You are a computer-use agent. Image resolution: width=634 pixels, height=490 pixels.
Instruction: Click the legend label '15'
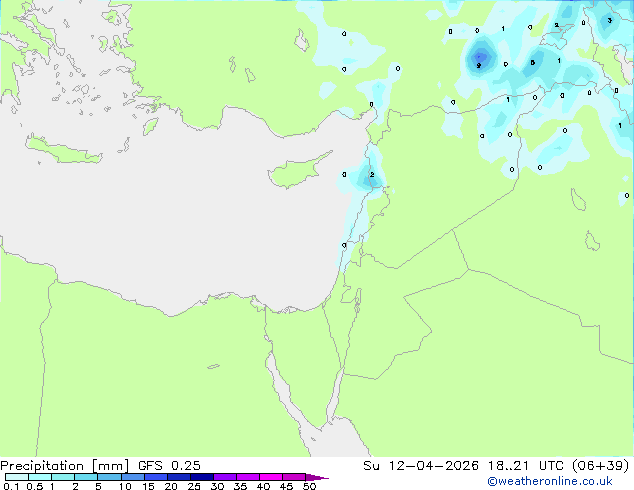[148, 486]
